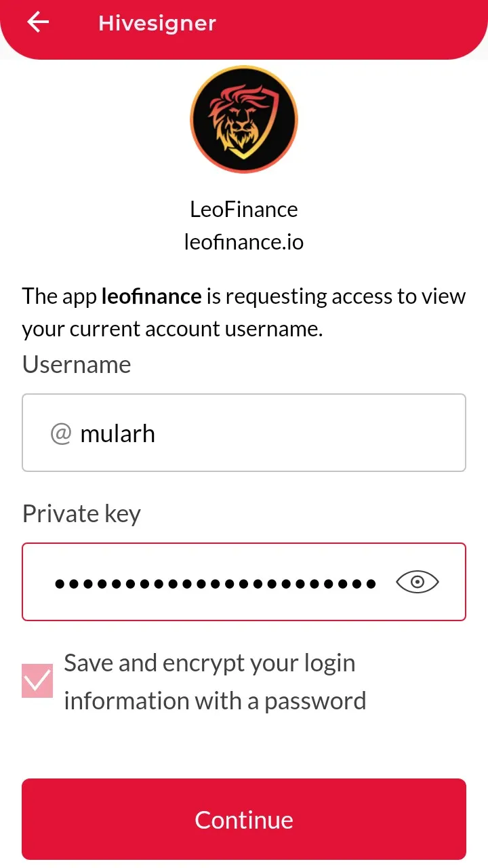Click the bold leofinance word in the description
The image size is (488, 868).
[x=151, y=296]
